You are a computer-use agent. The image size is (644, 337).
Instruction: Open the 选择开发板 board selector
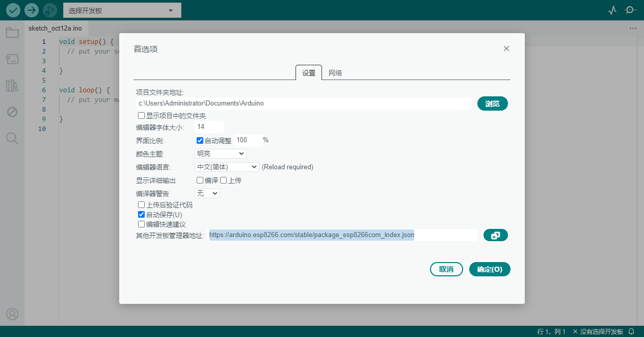pyautogui.click(x=122, y=10)
